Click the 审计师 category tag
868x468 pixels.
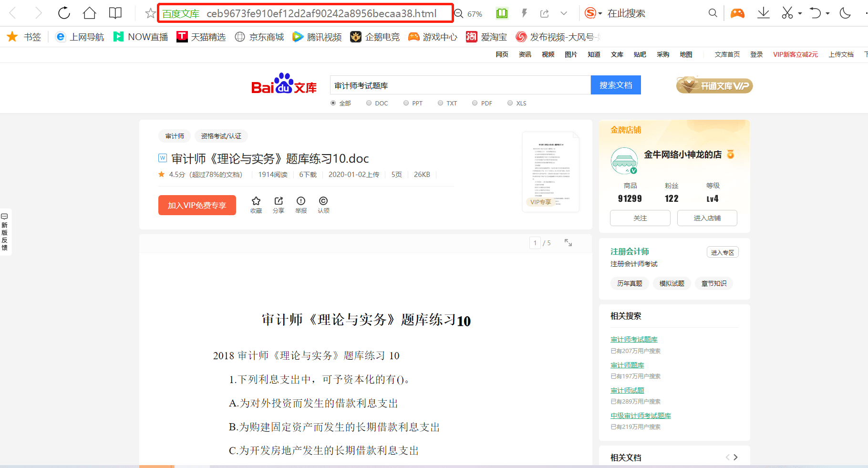175,136
